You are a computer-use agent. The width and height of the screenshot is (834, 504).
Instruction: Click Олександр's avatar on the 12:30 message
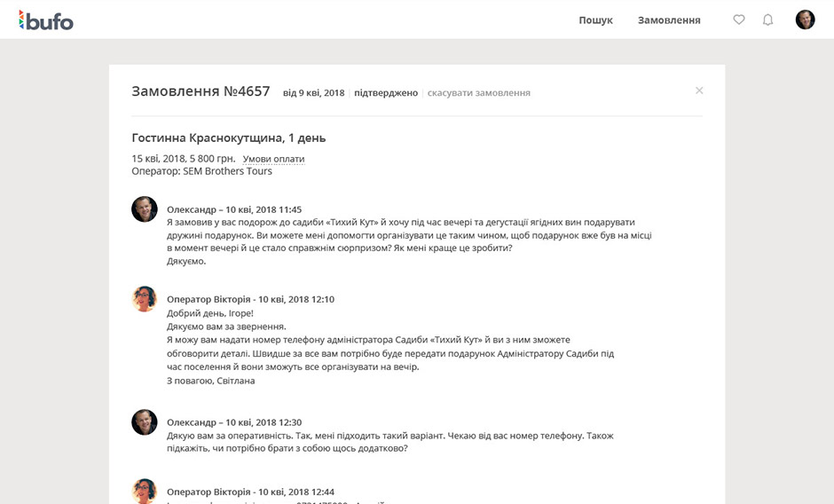[145, 422]
